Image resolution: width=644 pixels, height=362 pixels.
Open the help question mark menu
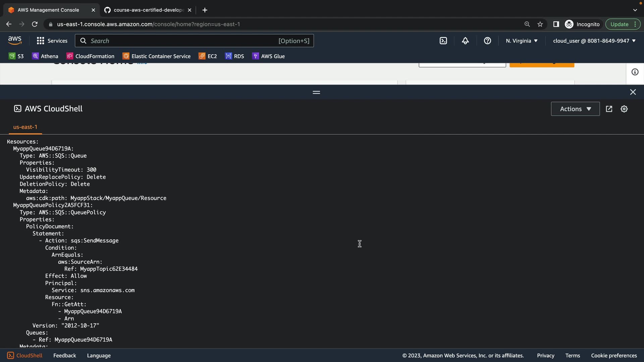point(487,41)
